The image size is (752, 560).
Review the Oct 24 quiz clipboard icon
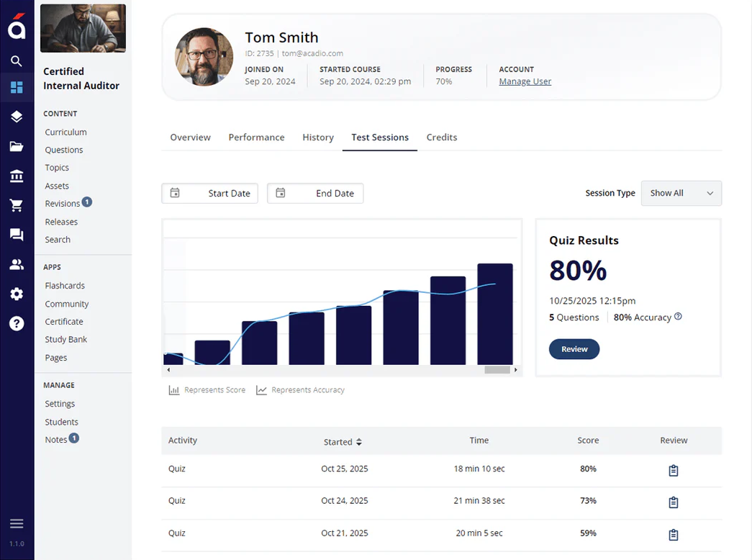pos(674,502)
